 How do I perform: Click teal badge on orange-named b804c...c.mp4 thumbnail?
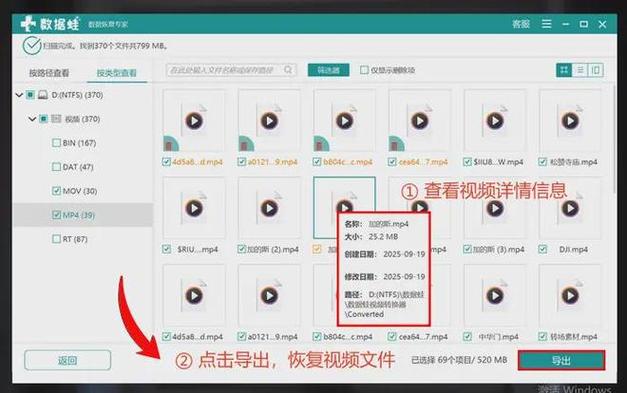tap(321, 144)
